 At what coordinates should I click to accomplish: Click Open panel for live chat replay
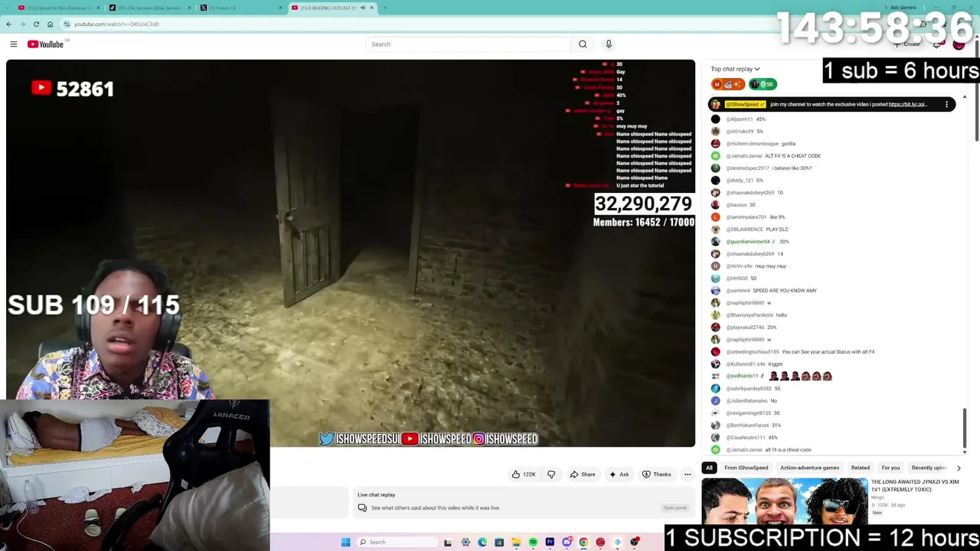point(675,508)
